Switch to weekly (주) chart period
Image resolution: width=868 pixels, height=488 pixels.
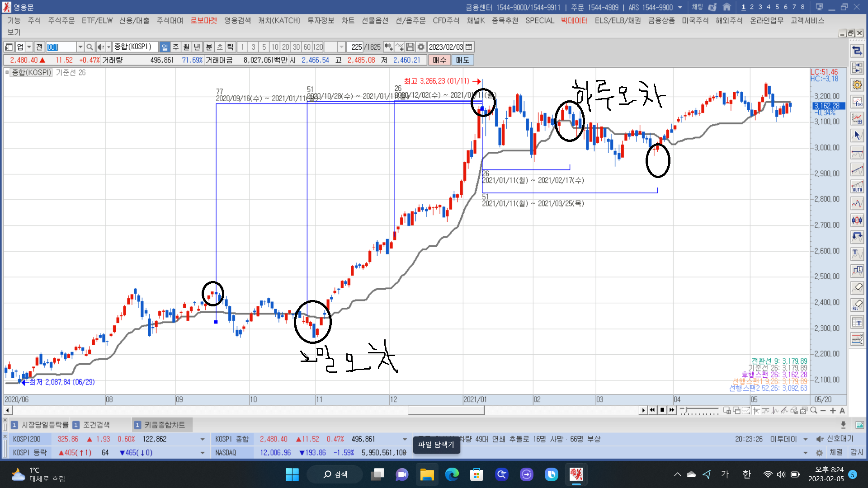click(175, 47)
